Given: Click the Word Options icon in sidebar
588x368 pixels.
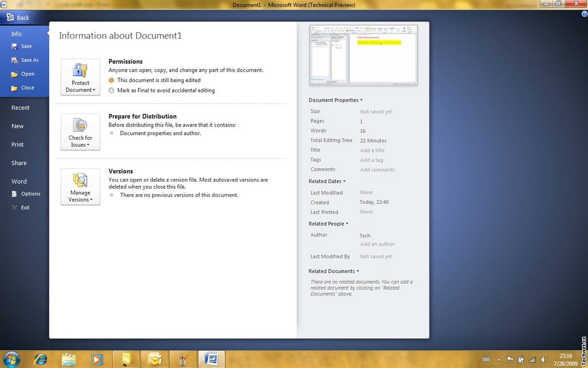Looking at the screenshot, I should pyautogui.click(x=15, y=194).
